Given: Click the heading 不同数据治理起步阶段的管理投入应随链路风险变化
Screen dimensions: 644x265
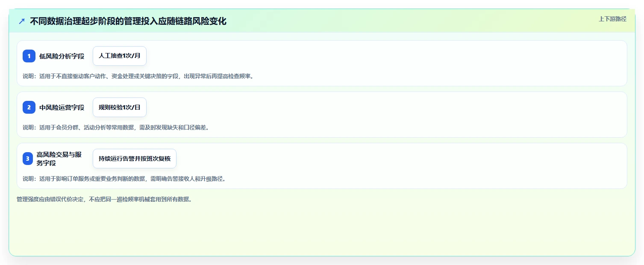Looking at the screenshot, I should pyautogui.click(x=128, y=21).
